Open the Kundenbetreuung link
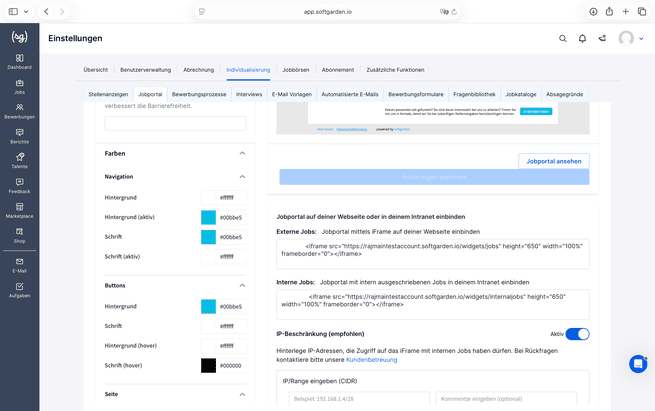The image size is (655, 411). pos(371,360)
